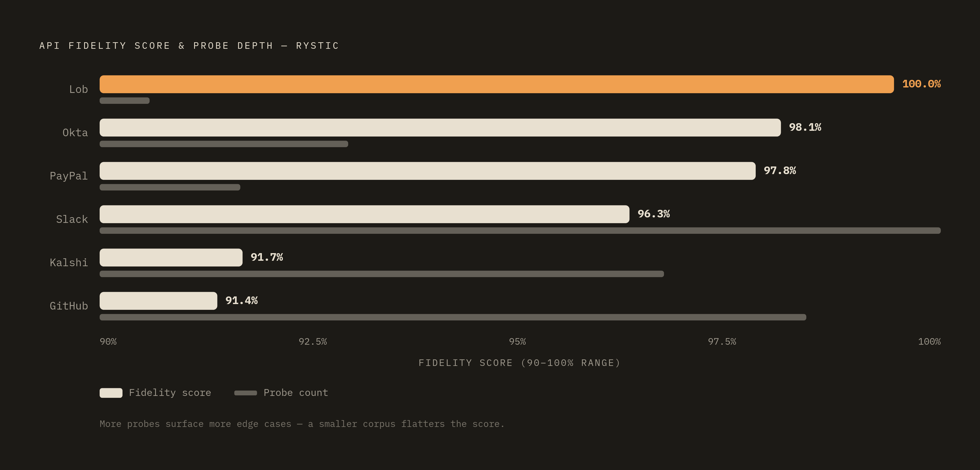Click the 100% axis tick label

pyautogui.click(x=929, y=342)
